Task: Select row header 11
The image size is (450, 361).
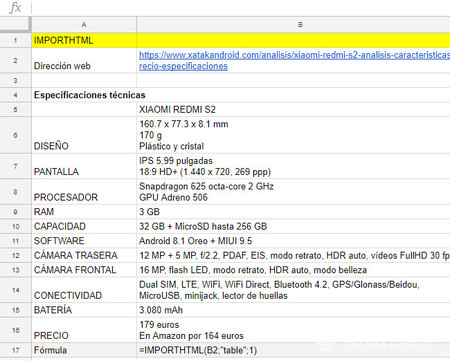Action: (15, 241)
